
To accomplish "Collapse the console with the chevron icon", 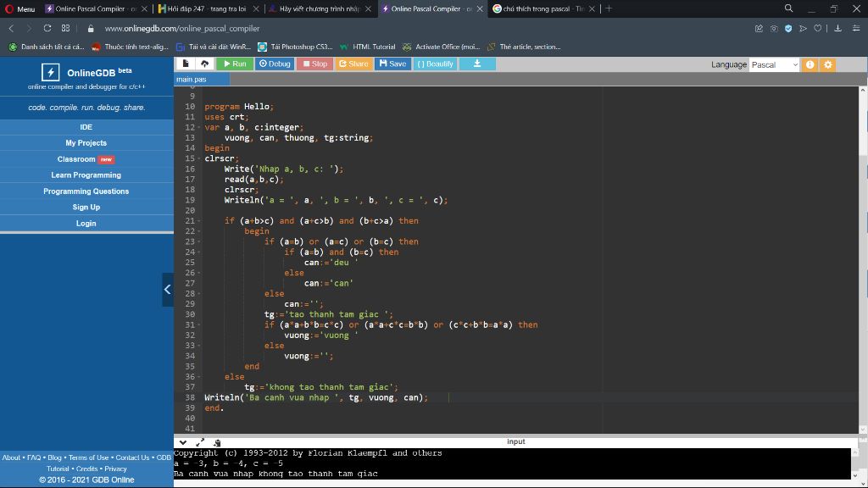I will click(183, 442).
